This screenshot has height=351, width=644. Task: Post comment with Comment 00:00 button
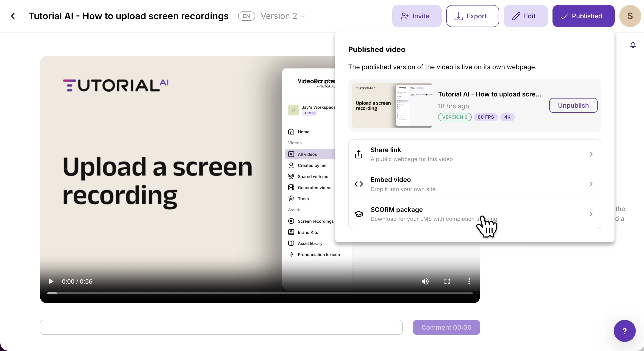coord(446,327)
